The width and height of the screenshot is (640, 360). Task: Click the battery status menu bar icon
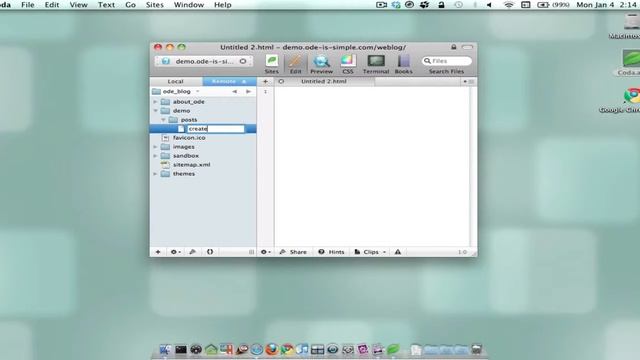553,5
